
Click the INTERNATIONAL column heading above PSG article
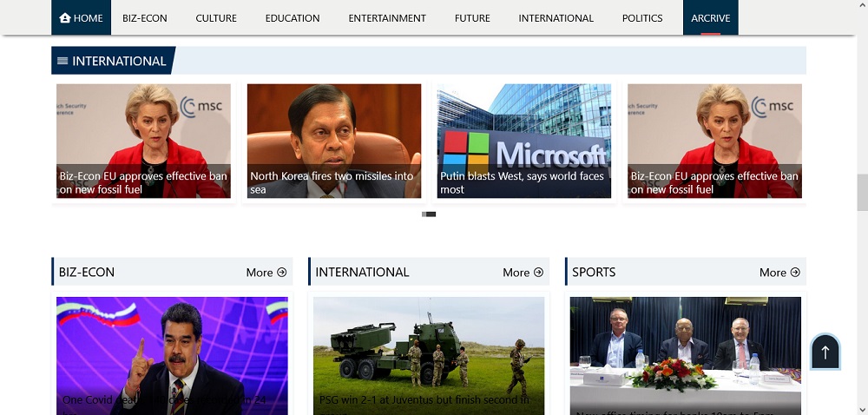tap(362, 272)
